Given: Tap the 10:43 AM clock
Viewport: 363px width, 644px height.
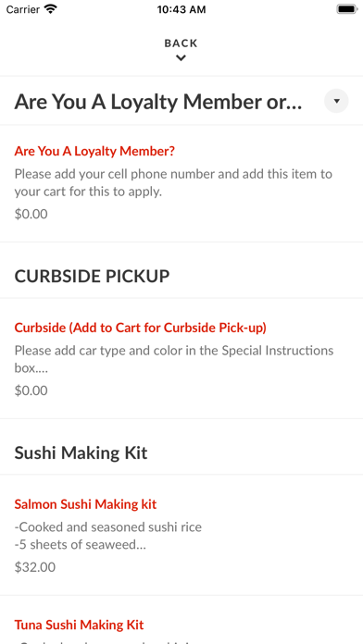Looking at the screenshot, I should [181, 9].
